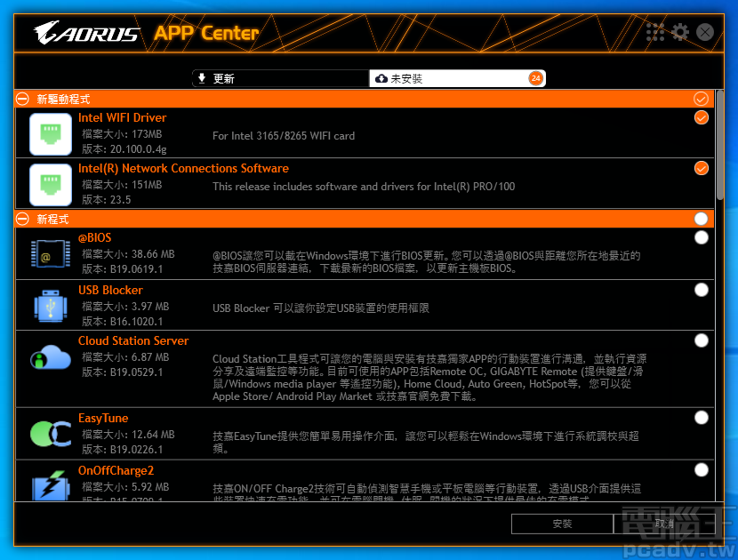Select the OnOffCharge2 lightning icon
Image resolution: width=738 pixels, height=560 pixels.
pos(50,486)
